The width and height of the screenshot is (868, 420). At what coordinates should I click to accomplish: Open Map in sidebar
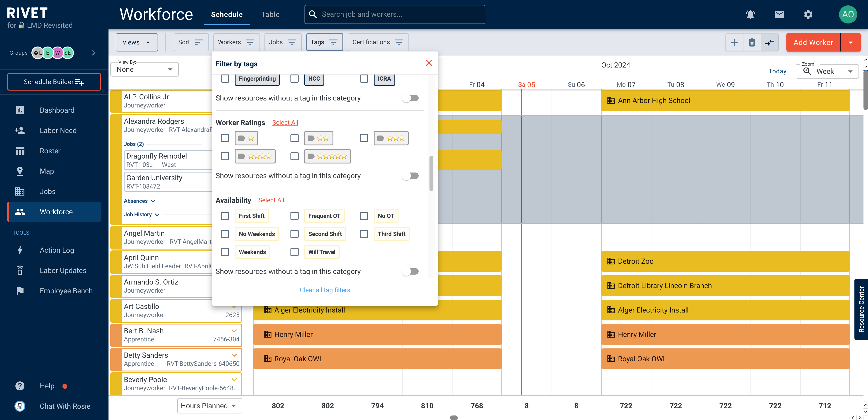coord(54,171)
